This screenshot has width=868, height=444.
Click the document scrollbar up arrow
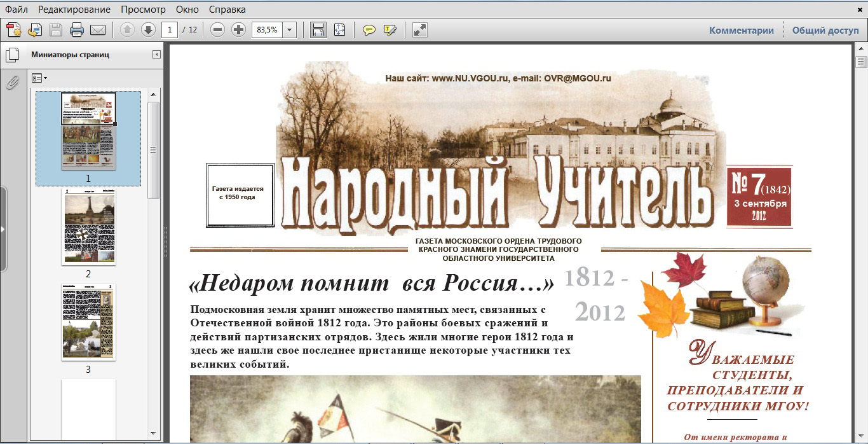click(862, 49)
